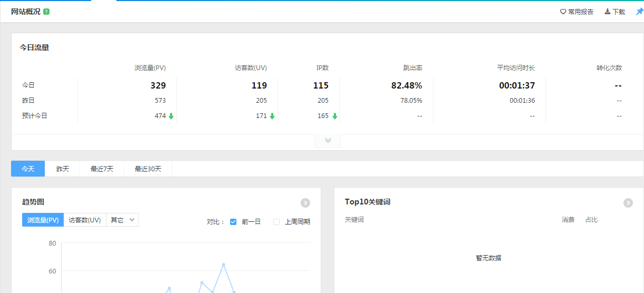This screenshot has height=293, width=644.
Task: Click the 今日 row label
Action: (28, 85)
